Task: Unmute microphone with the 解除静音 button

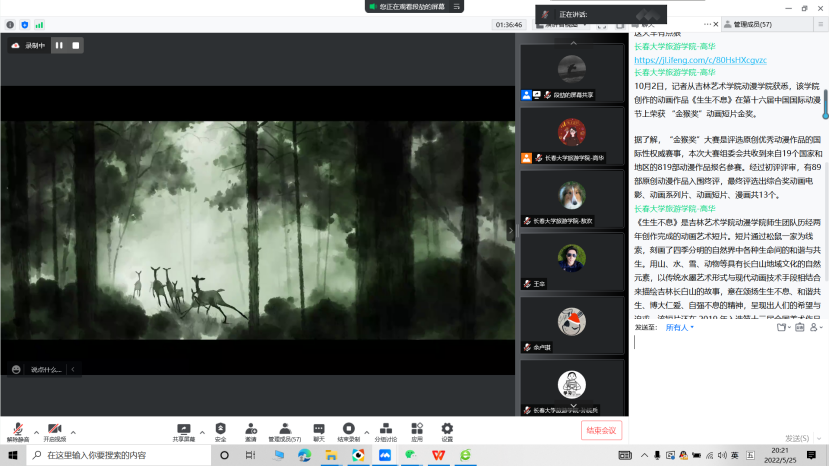Action: pos(17,432)
